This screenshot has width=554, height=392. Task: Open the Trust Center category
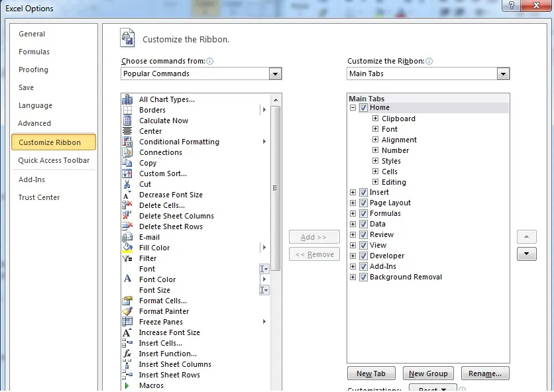(39, 197)
